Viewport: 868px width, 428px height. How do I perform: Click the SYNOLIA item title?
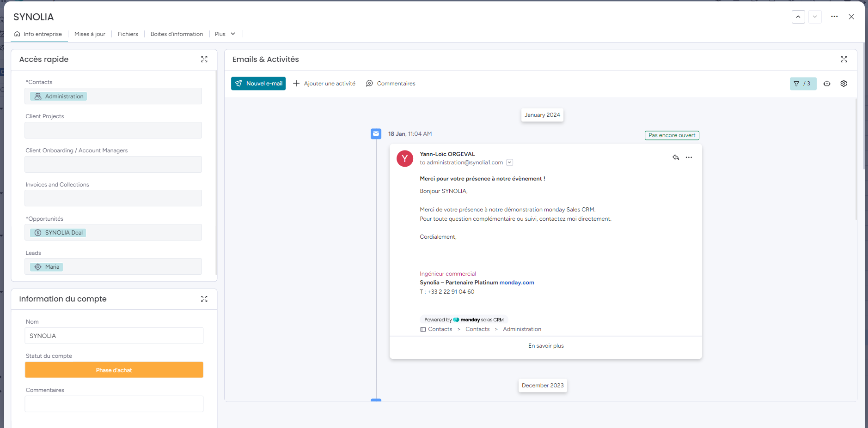(34, 17)
